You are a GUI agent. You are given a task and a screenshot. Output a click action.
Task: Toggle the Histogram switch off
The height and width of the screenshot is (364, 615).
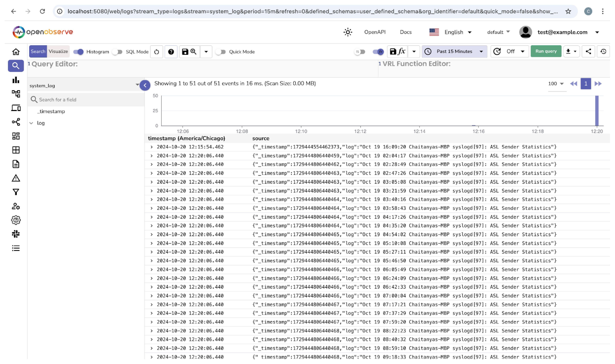pyautogui.click(x=79, y=51)
